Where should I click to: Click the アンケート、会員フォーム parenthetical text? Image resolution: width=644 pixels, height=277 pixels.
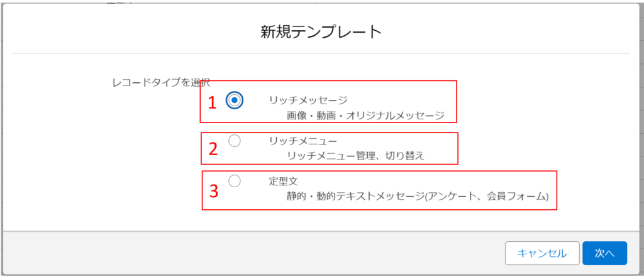pos(488,197)
